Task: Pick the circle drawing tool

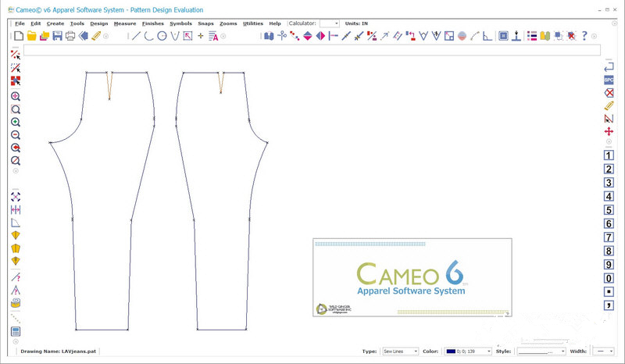Action: (x=162, y=36)
